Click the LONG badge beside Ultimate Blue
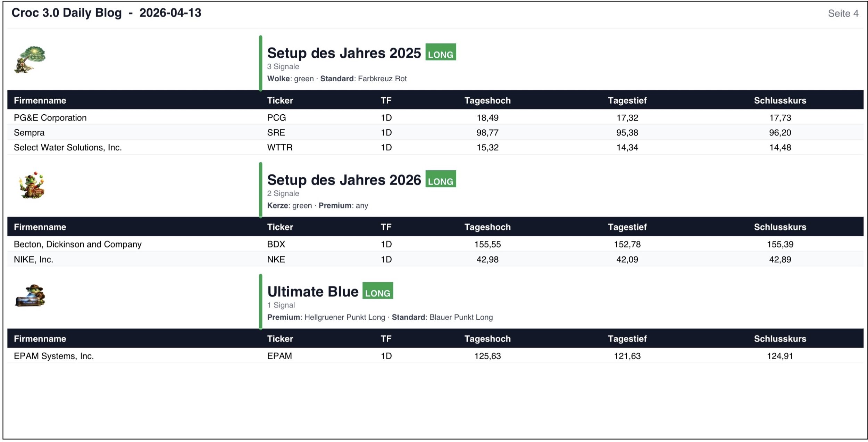This screenshot has height=442, width=868. (378, 290)
